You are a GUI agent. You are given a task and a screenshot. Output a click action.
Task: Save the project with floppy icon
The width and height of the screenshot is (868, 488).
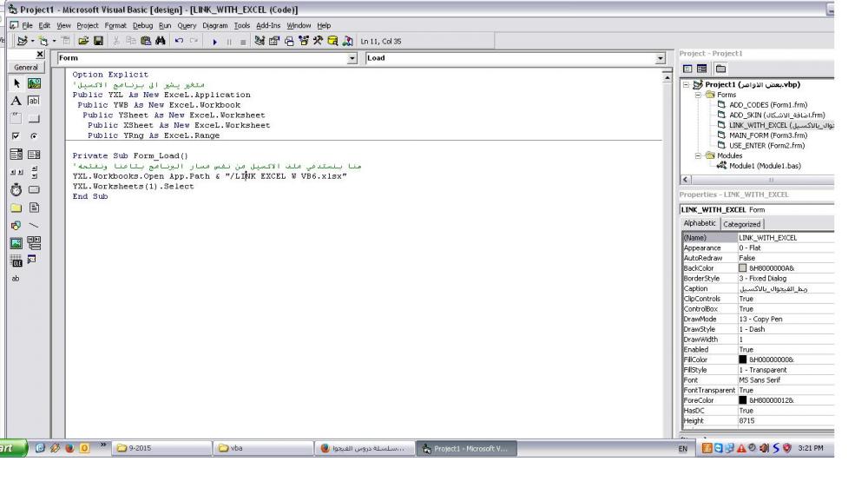98,41
